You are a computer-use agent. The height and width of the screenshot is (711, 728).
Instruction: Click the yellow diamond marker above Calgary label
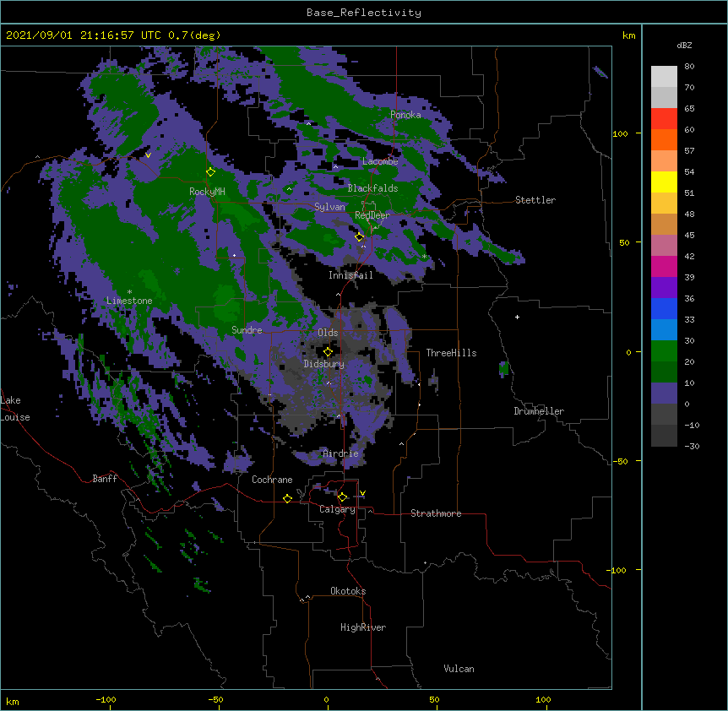[x=342, y=497]
